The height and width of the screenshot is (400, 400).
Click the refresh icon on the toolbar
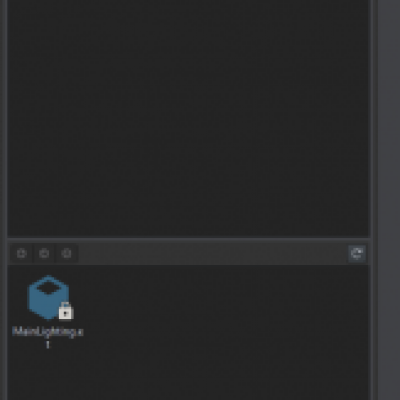357,254
